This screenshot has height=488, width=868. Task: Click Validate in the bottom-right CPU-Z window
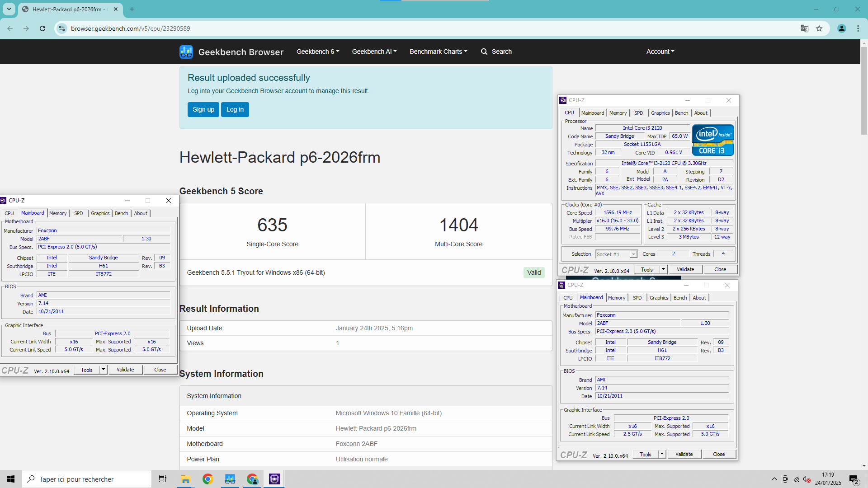coord(684,454)
